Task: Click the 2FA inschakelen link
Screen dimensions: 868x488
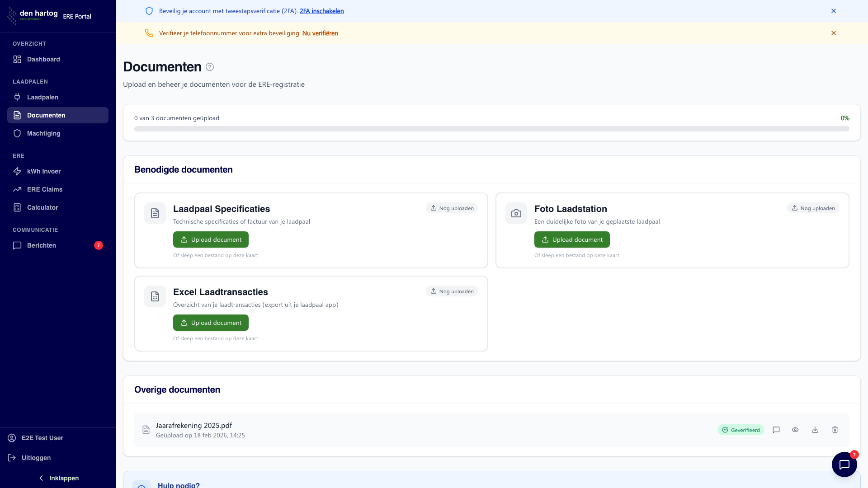Action: tap(321, 11)
